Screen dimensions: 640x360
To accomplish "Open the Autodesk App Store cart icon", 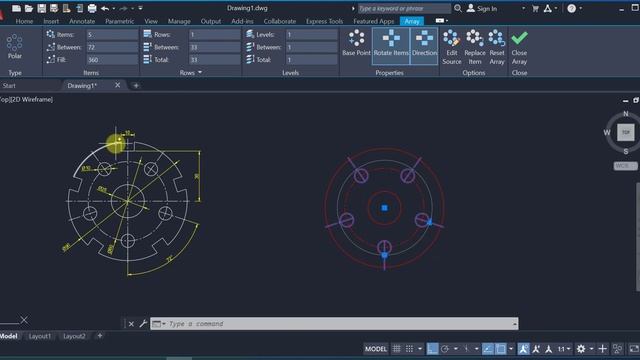I will [x=535, y=8].
